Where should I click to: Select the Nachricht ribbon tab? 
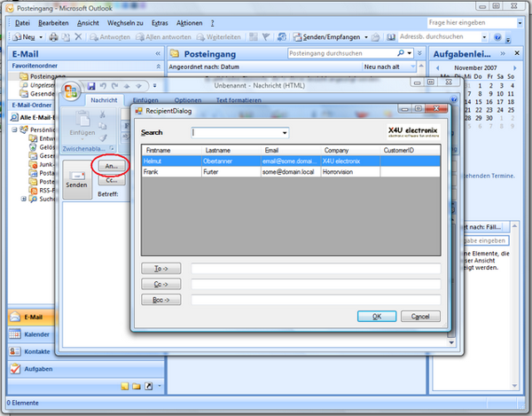pos(104,100)
